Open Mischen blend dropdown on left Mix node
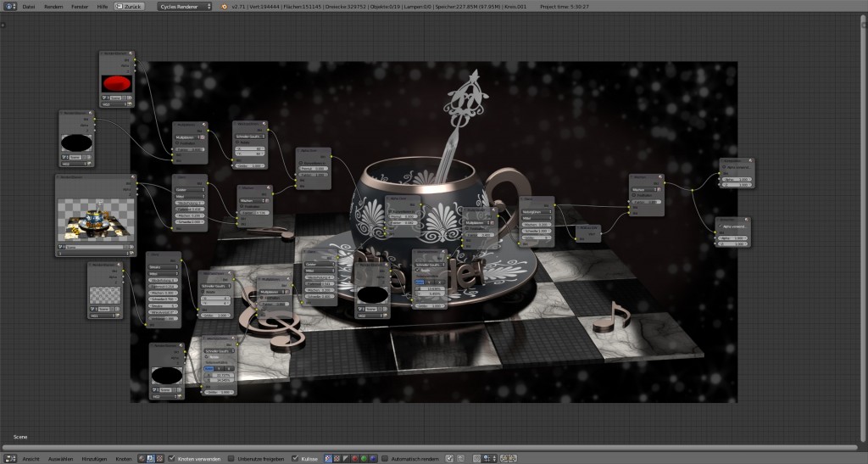The image size is (868, 464). point(253,200)
